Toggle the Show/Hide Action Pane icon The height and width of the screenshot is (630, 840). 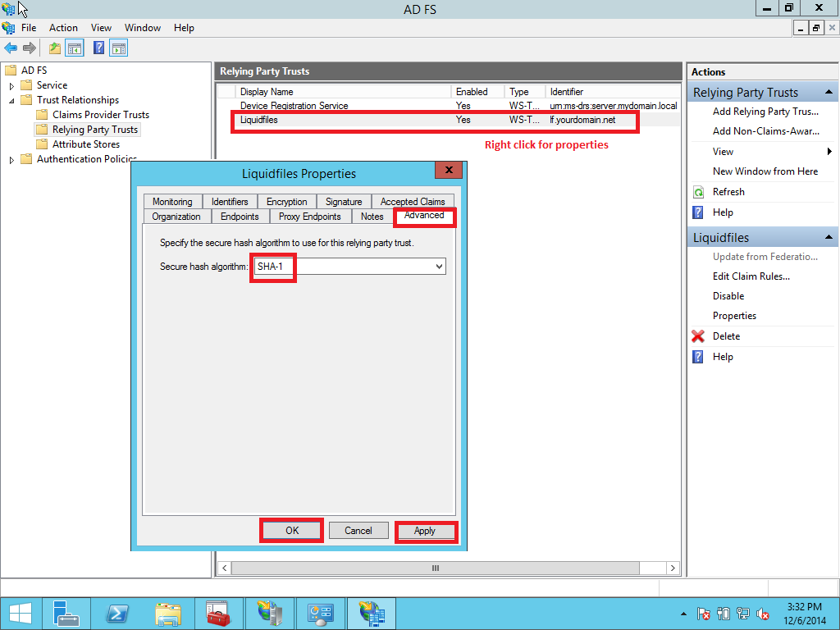(119, 48)
